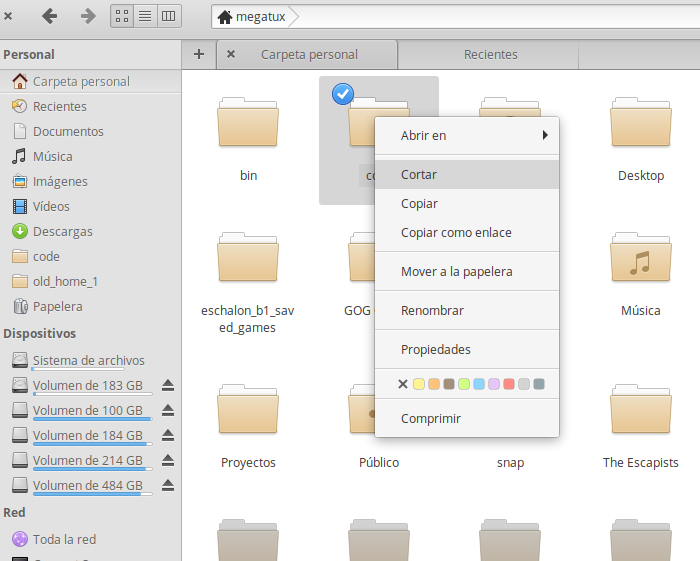The image size is (700, 561).
Task: Close the Carpeta personal tab
Action: click(x=231, y=54)
